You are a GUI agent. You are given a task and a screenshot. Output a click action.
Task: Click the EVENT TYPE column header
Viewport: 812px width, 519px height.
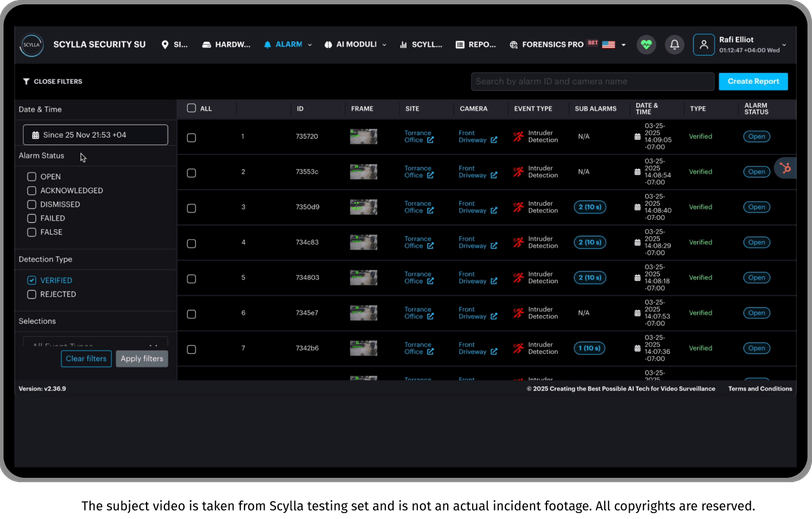[533, 109]
